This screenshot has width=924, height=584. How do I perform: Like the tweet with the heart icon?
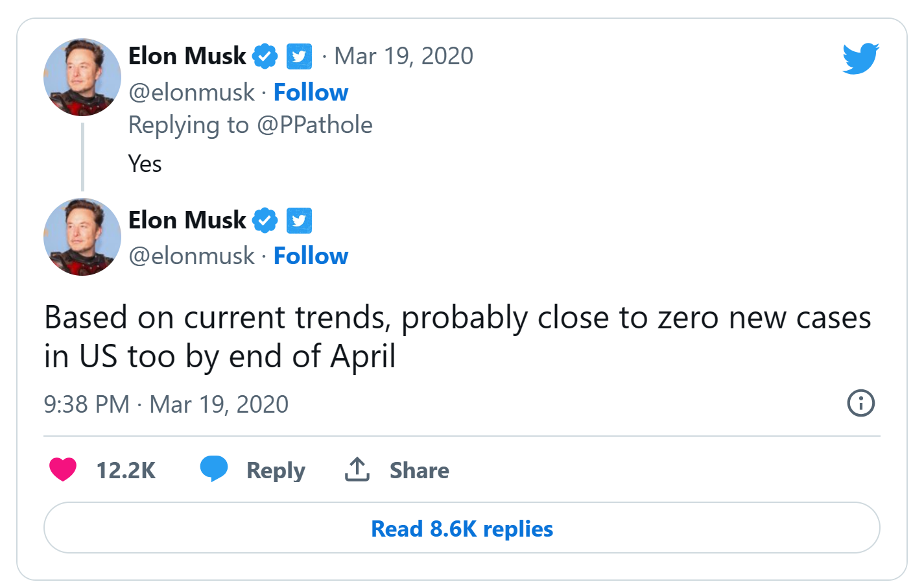tap(63, 469)
